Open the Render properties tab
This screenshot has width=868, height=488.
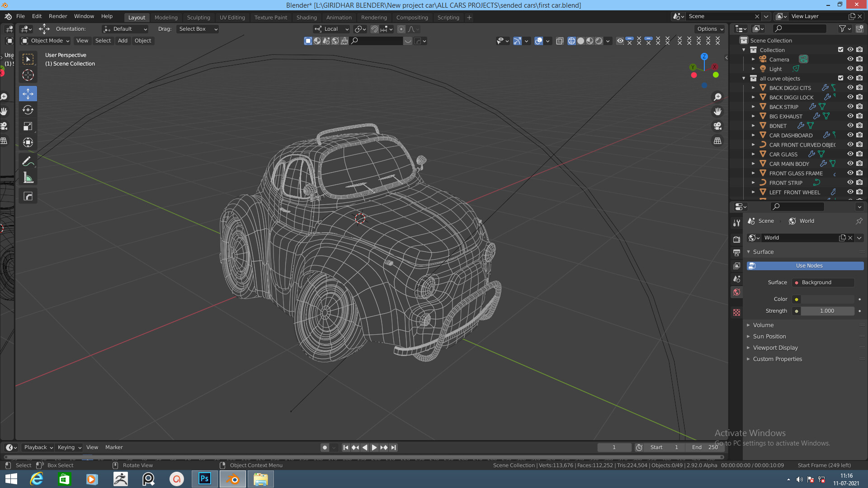(736, 239)
